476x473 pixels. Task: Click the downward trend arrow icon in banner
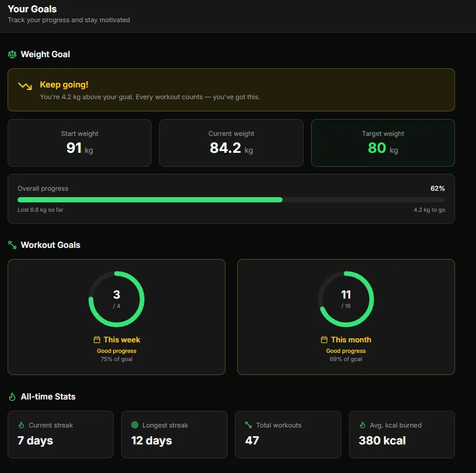[25, 86]
